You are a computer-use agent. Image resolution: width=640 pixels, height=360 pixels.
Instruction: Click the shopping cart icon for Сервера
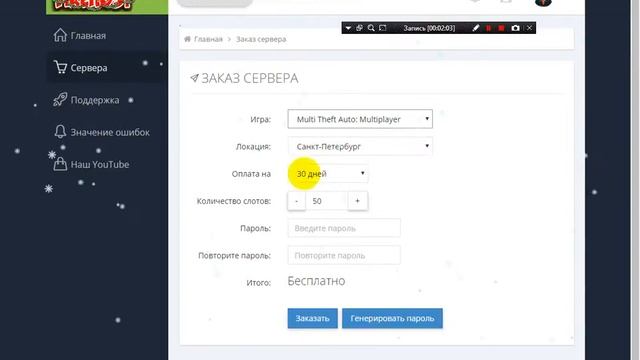(60, 67)
